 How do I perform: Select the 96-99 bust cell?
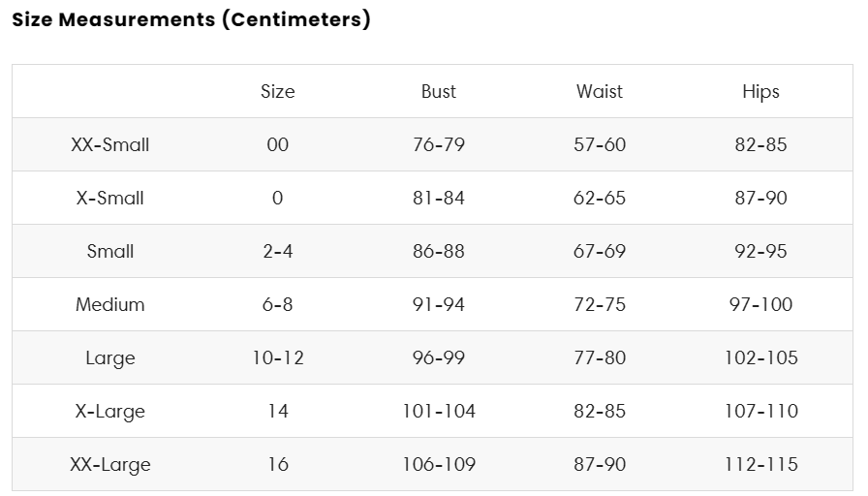(x=439, y=357)
